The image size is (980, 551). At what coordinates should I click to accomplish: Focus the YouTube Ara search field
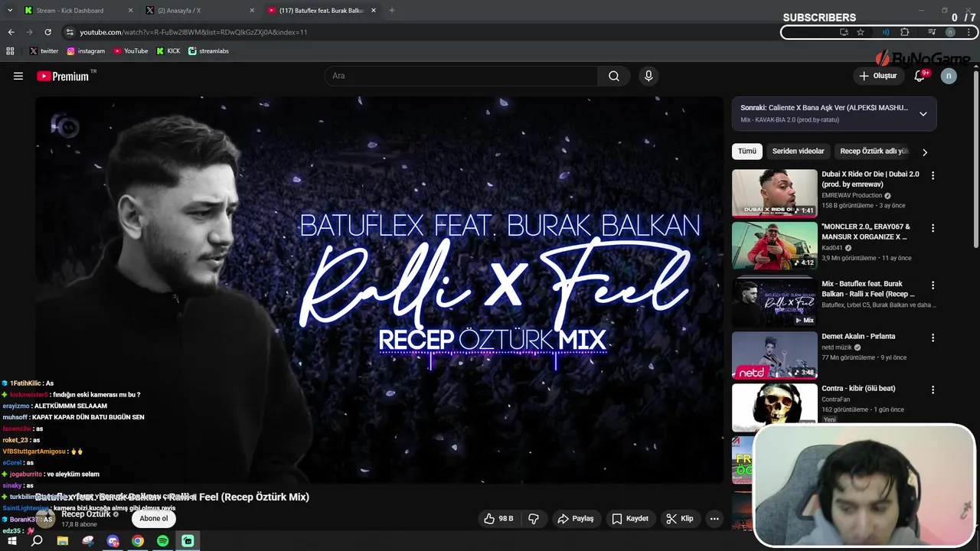coord(462,76)
